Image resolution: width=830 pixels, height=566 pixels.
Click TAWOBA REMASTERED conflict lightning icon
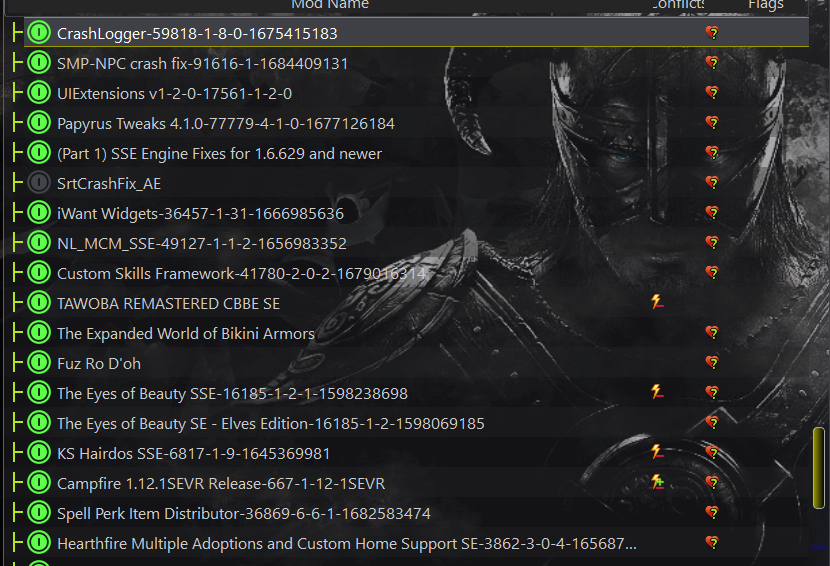click(657, 302)
